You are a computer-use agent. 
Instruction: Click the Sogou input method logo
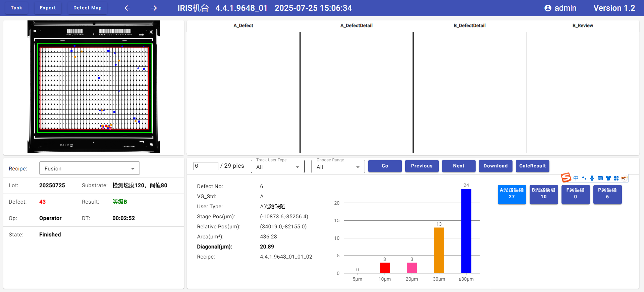[x=566, y=178]
